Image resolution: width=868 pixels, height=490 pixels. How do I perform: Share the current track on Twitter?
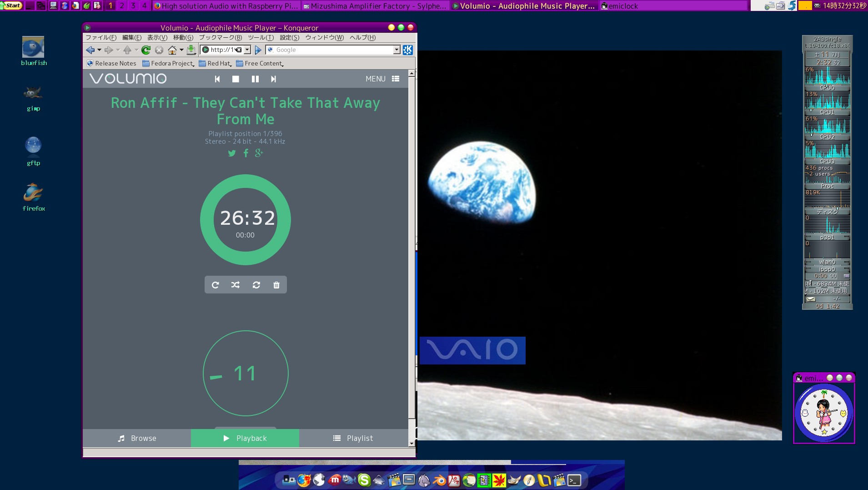click(x=232, y=153)
